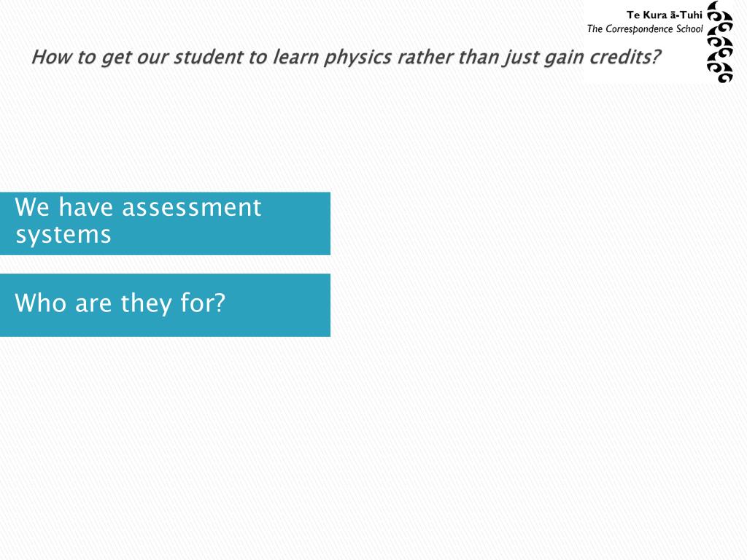Click "The Correspondence School" subtitle text
Image resolution: width=747 pixels, height=560 pixels.
645,29
